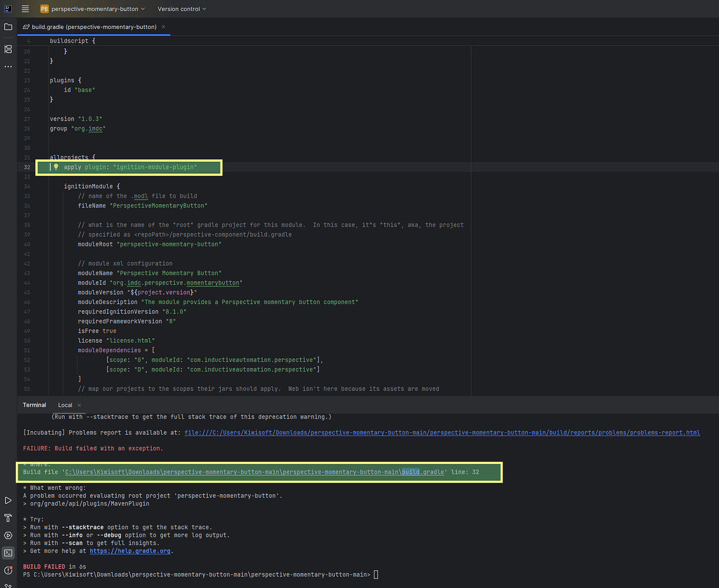Select the Terminal icon in the bottom sidebar
Viewport: 719px width, 588px height.
(x=8, y=553)
